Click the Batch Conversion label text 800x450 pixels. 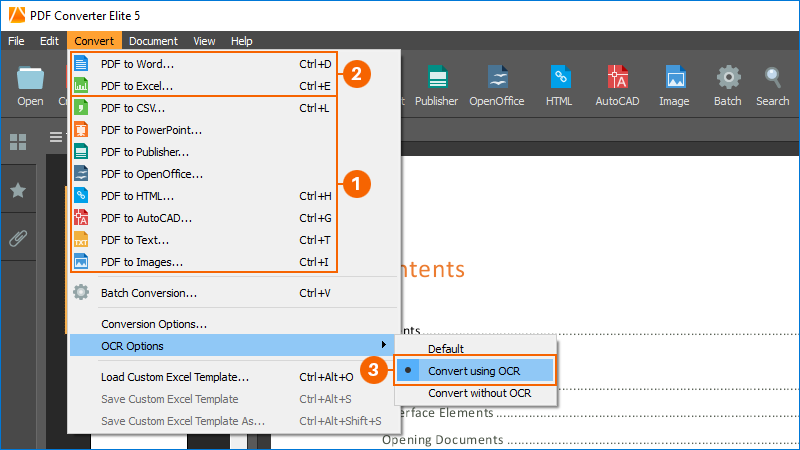tap(148, 293)
